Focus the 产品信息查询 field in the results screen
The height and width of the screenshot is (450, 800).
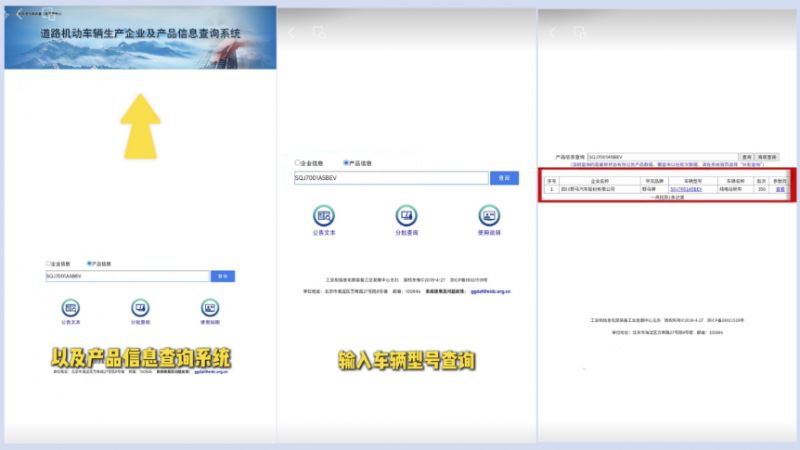662,157
